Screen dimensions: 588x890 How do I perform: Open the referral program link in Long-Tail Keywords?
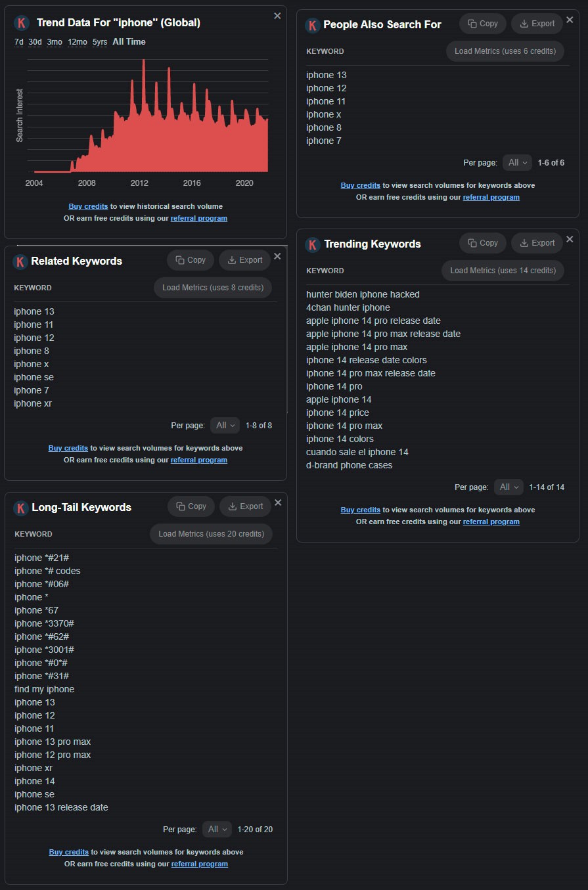[x=199, y=864]
